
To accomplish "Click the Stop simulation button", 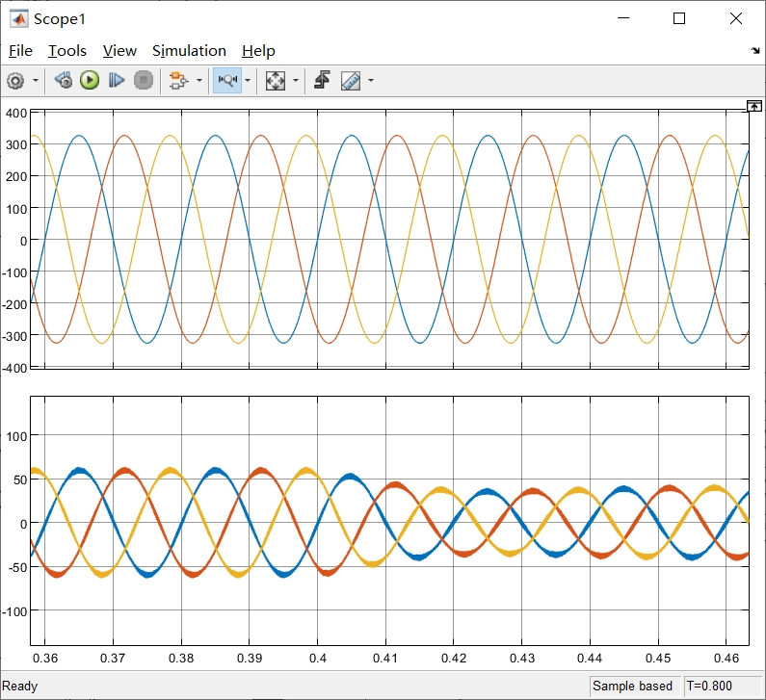I will coord(144,81).
